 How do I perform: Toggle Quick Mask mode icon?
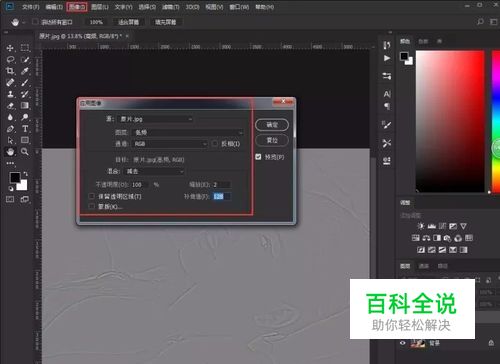(x=10, y=199)
